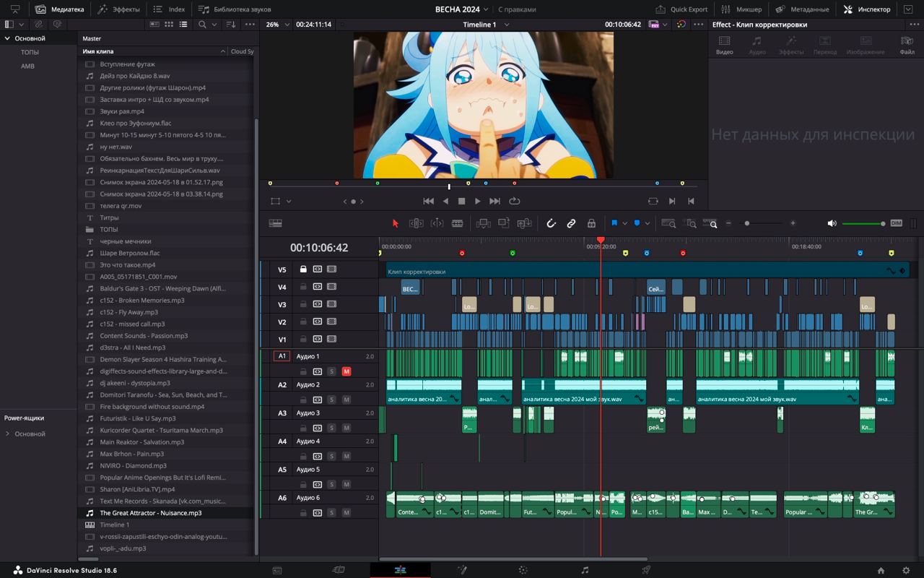Screen dimensions: 924x578
Task: Expand Основной under Power-ящики
Action: pyautogui.click(x=7, y=433)
